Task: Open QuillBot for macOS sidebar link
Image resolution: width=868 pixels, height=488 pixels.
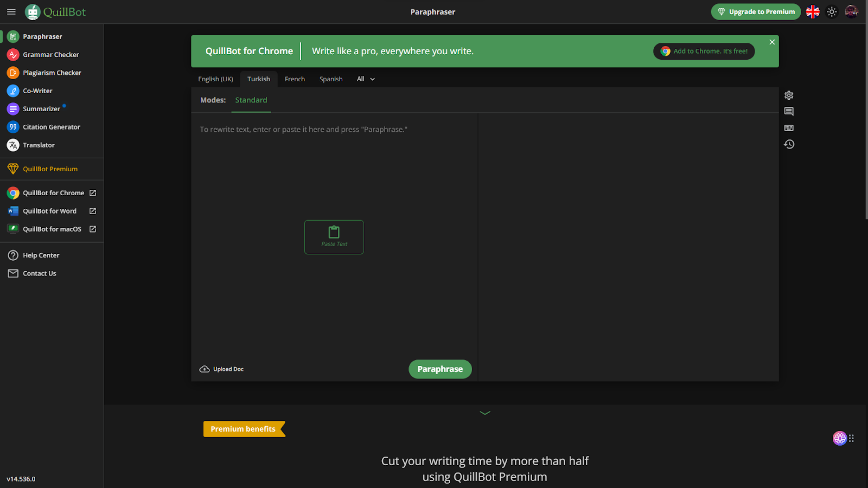Action: (52, 229)
